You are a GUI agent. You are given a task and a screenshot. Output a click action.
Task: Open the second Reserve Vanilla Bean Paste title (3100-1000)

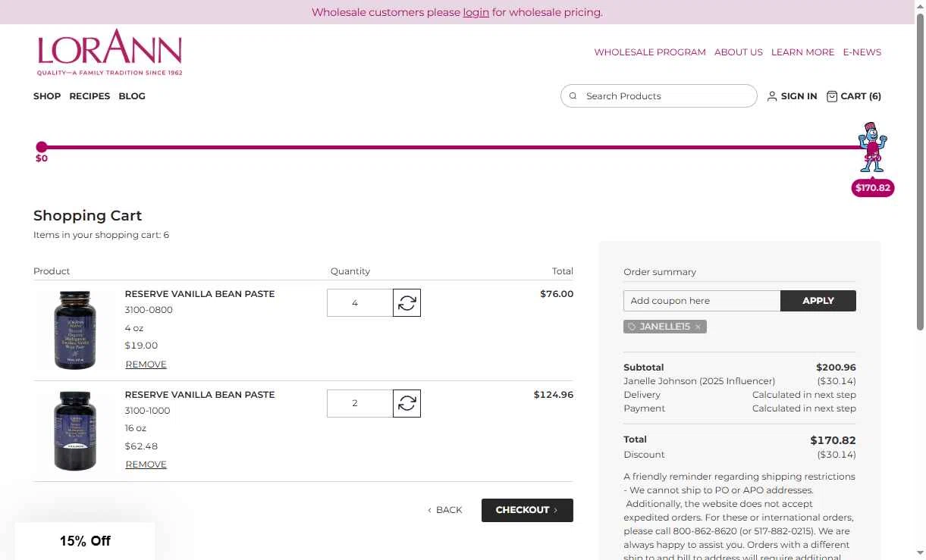(x=199, y=395)
